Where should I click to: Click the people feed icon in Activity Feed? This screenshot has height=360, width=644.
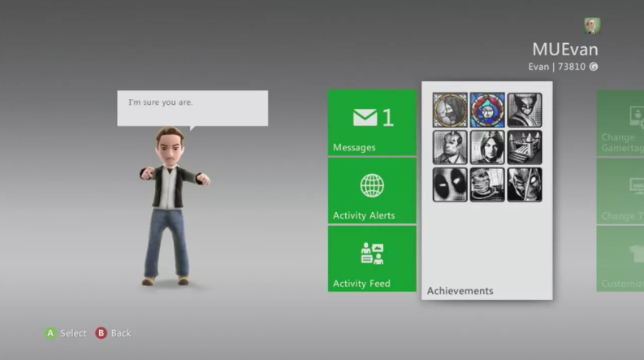(372, 254)
